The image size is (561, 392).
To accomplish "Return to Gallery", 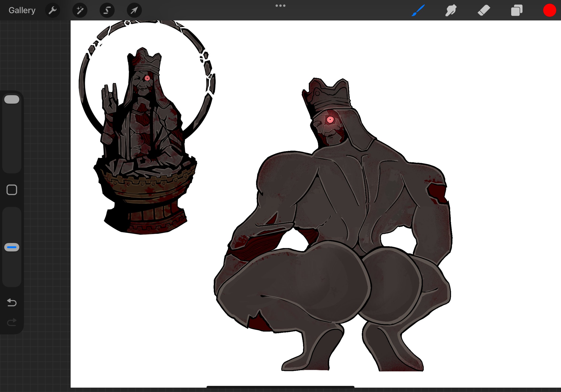I will (22, 10).
